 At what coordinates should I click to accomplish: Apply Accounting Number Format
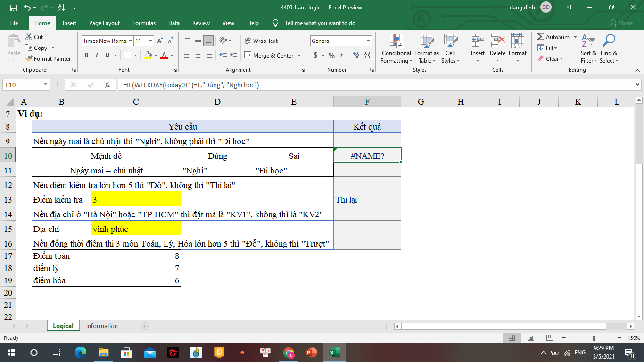pyautogui.click(x=315, y=55)
